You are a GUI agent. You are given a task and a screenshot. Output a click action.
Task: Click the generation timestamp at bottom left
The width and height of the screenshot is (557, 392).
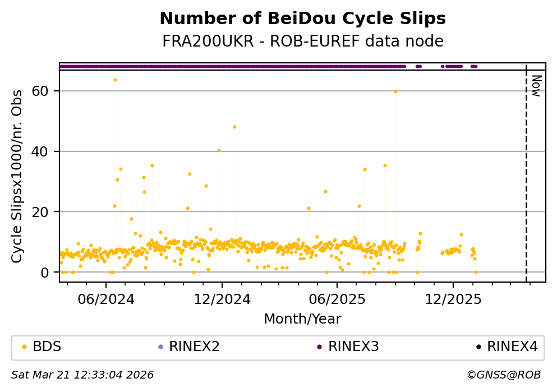(x=82, y=375)
